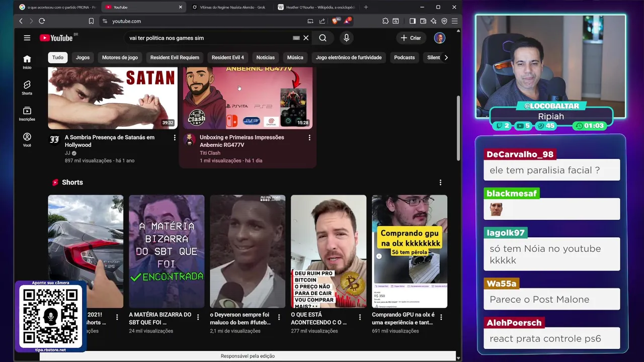Open Unboxing e Primeiras Impressões Anbernic title
644x362 pixels.
point(242,141)
